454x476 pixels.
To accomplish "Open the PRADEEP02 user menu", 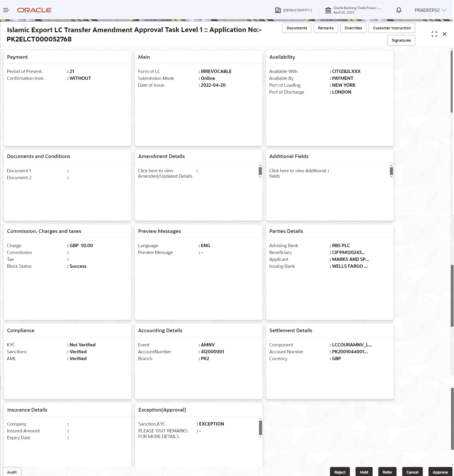I will [431, 10].
